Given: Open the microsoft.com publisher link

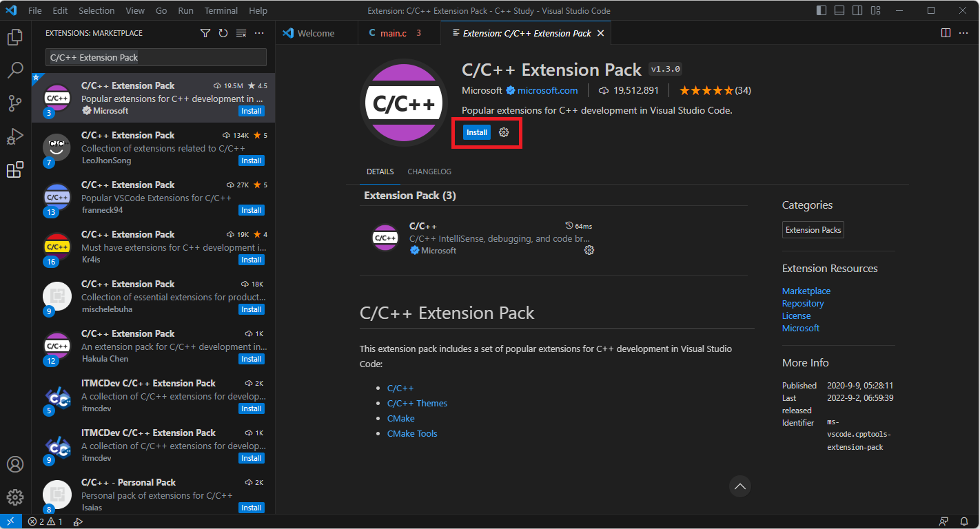Looking at the screenshot, I should tap(547, 90).
